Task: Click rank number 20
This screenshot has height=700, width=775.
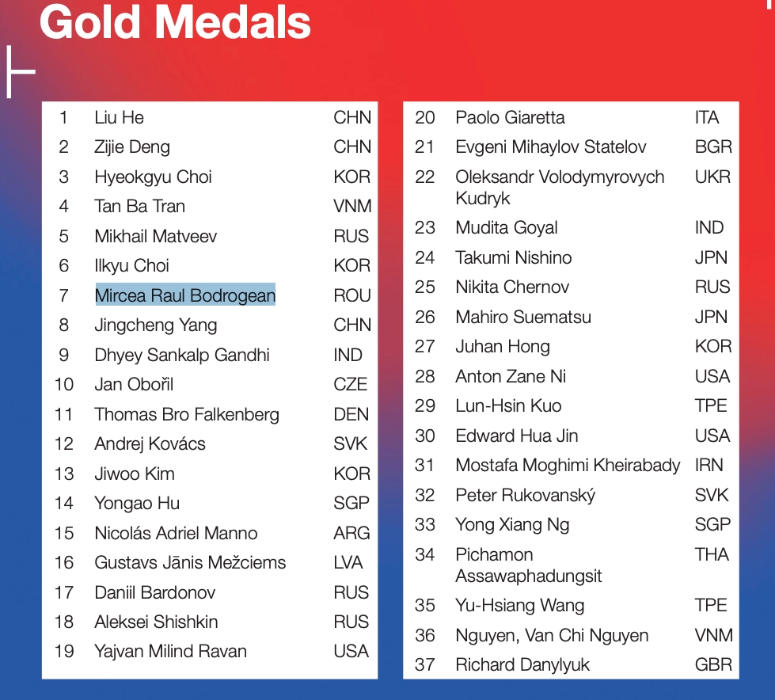Action: 424,117
